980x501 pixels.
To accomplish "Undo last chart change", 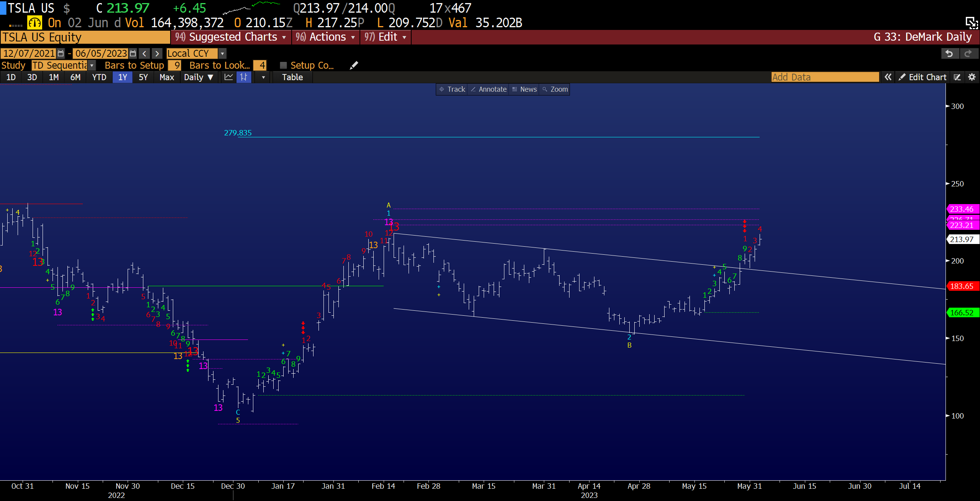I will 950,53.
